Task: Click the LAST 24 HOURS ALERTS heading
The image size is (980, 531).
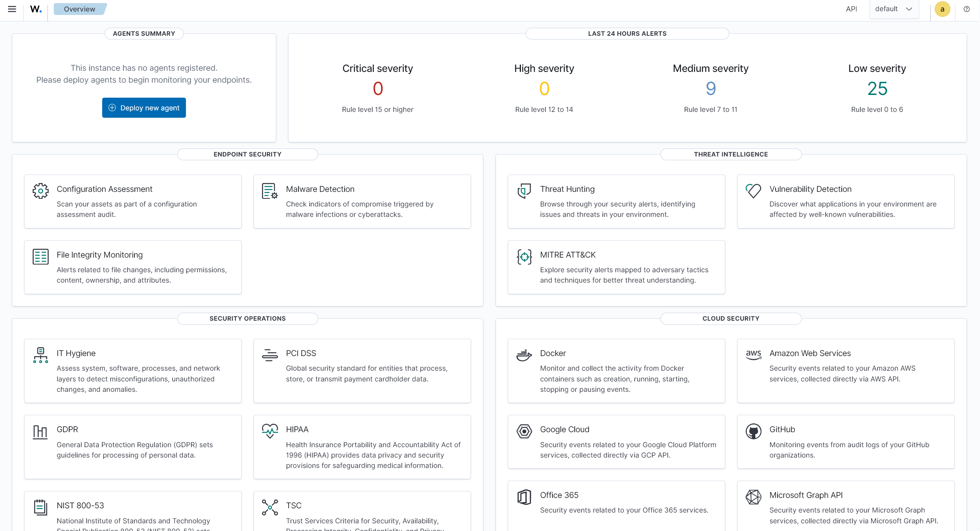Action: click(627, 33)
